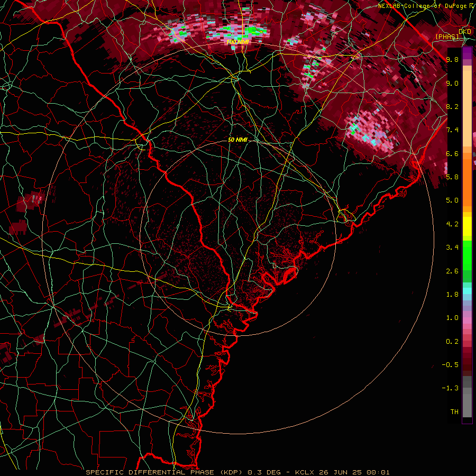Click the -1.3 scale value
The image size is (476, 476).
(x=450, y=388)
